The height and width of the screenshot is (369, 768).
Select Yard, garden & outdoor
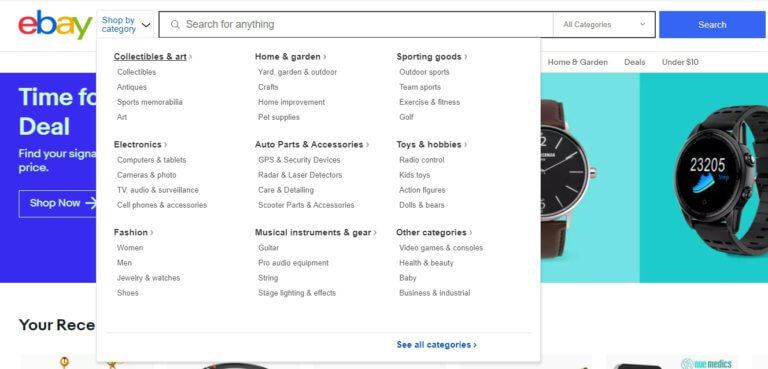(297, 72)
